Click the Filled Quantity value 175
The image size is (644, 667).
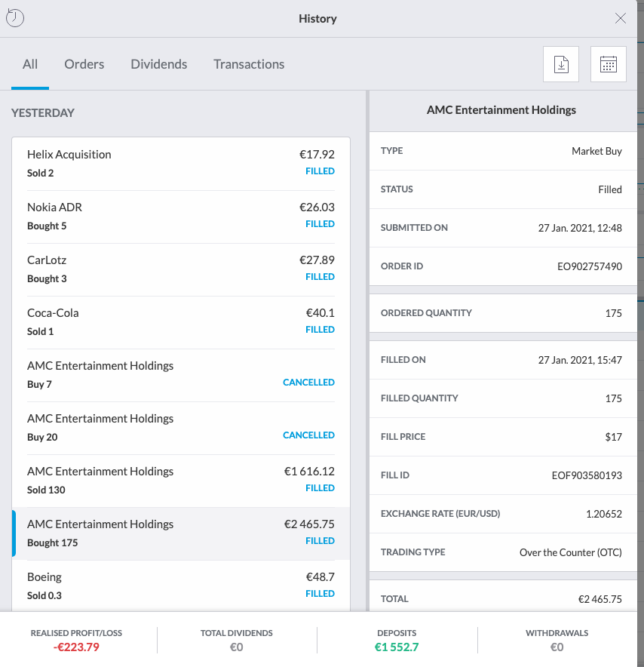(613, 398)
